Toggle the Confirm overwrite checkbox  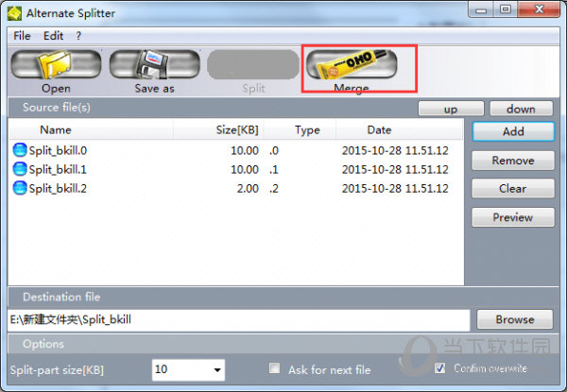click(x=439, y=368)
